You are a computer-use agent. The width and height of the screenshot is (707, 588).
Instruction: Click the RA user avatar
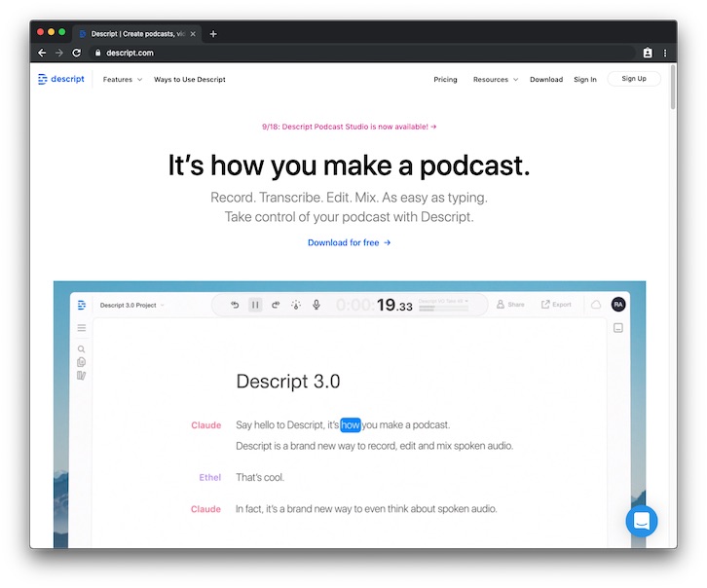pyautogui.click(x=618, y=305)
